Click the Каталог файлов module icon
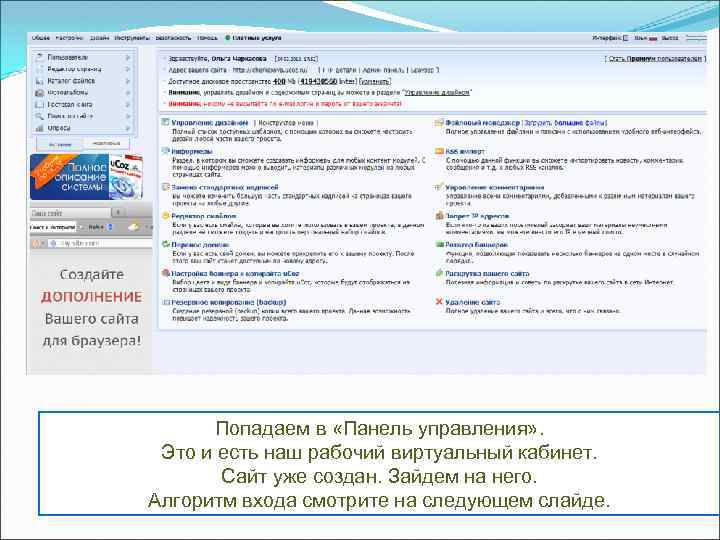720x540 pixels. [x=39, y=81]
